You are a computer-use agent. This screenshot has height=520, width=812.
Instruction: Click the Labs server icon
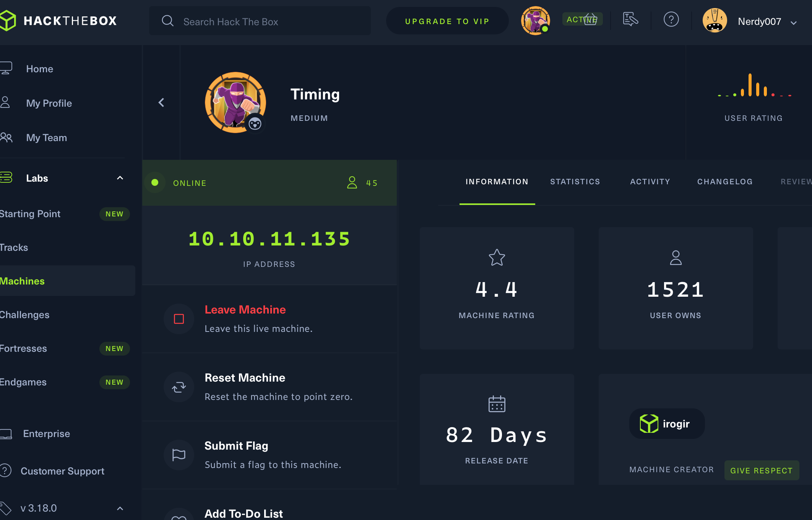pos(6,177)
